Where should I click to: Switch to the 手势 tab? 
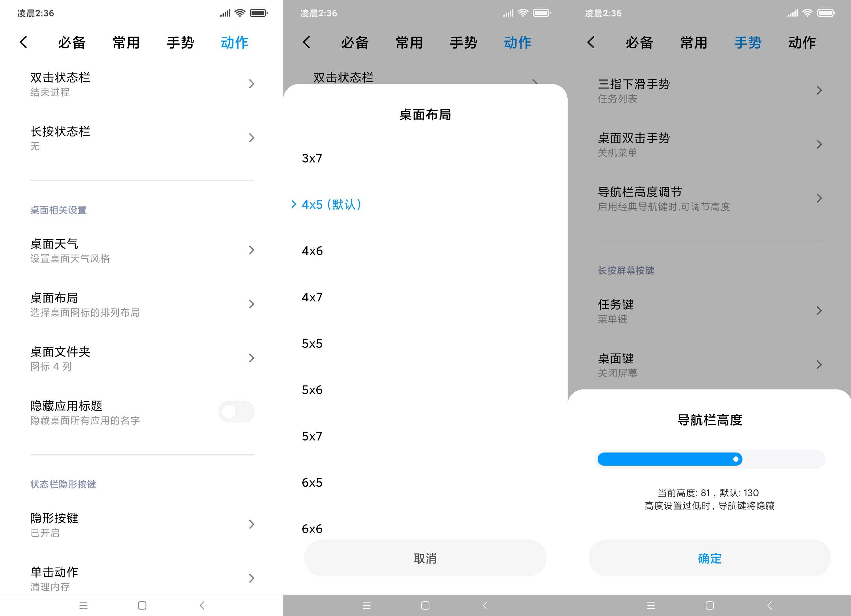click(180, 42)
